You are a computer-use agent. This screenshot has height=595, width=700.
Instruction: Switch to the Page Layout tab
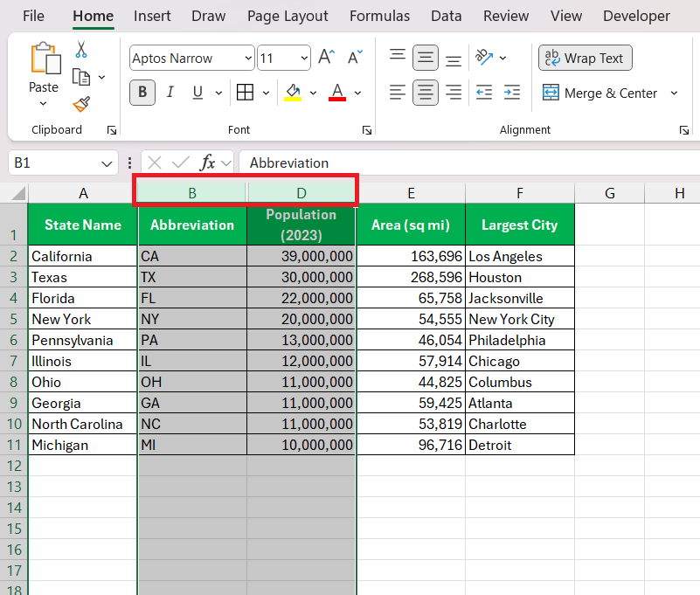[288, 16]
